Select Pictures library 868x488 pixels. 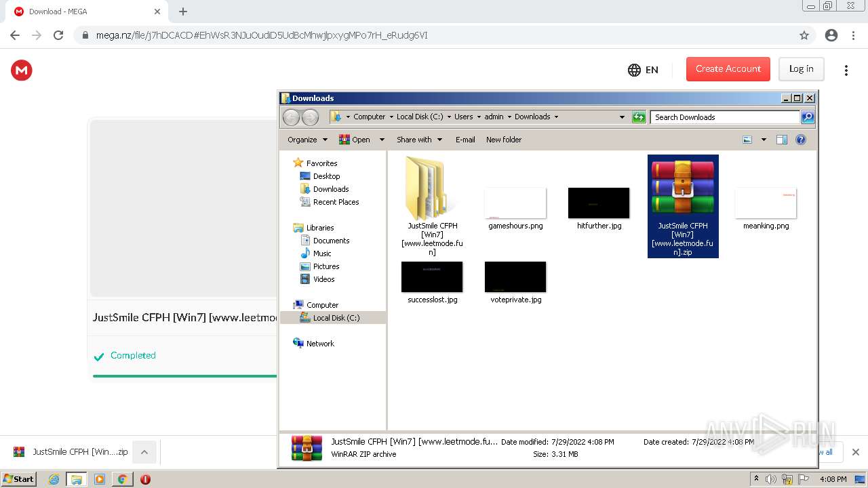(326, 266)
